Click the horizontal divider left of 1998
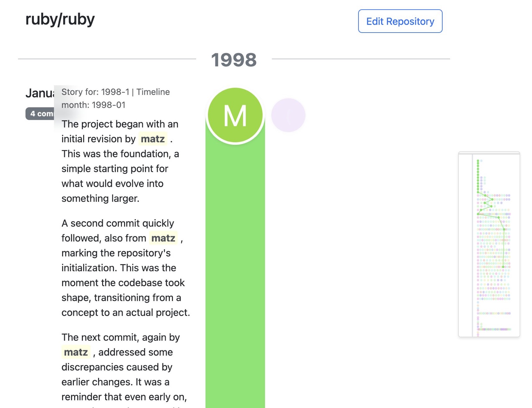The image size is (532, 408). click(x=107, y=59)
